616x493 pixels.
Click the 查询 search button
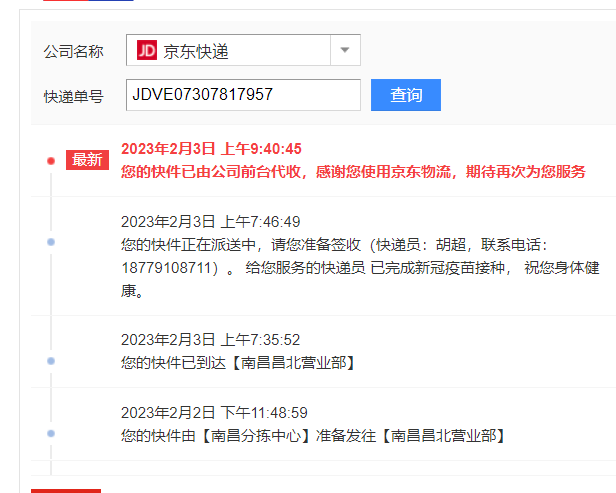pos(406,95)
